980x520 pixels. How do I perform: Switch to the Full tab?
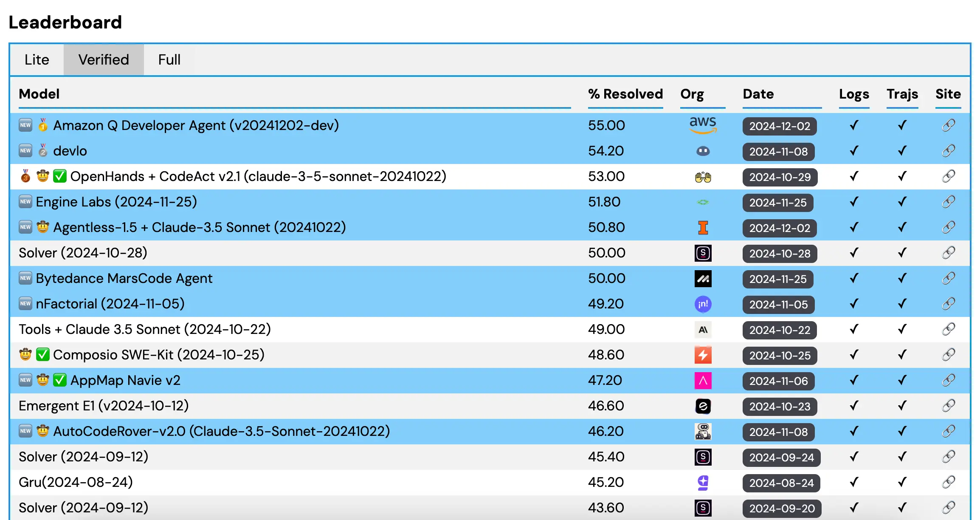(x=169, y=59)
